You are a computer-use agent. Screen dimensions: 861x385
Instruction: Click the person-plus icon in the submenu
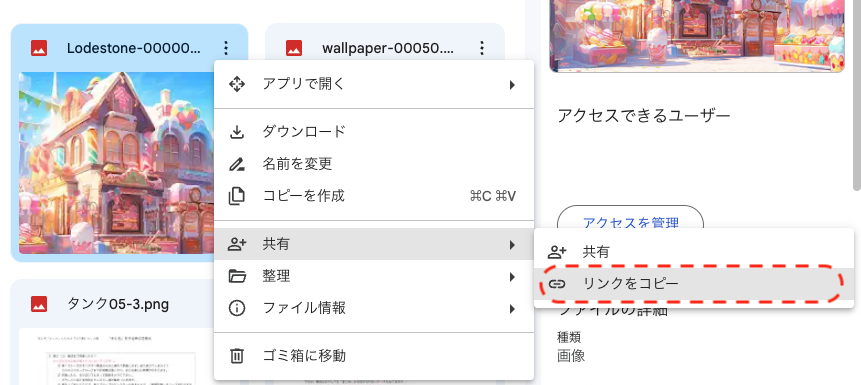coord(557,252)
